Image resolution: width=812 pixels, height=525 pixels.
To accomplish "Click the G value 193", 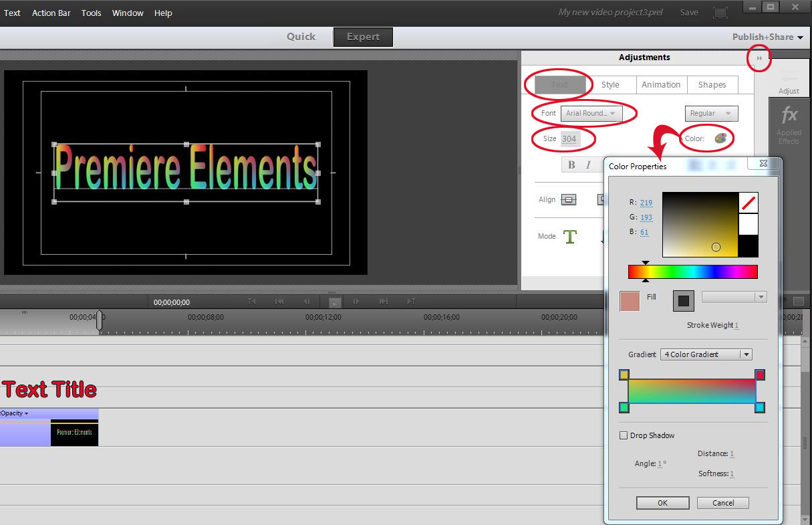I will pos(646,217).
